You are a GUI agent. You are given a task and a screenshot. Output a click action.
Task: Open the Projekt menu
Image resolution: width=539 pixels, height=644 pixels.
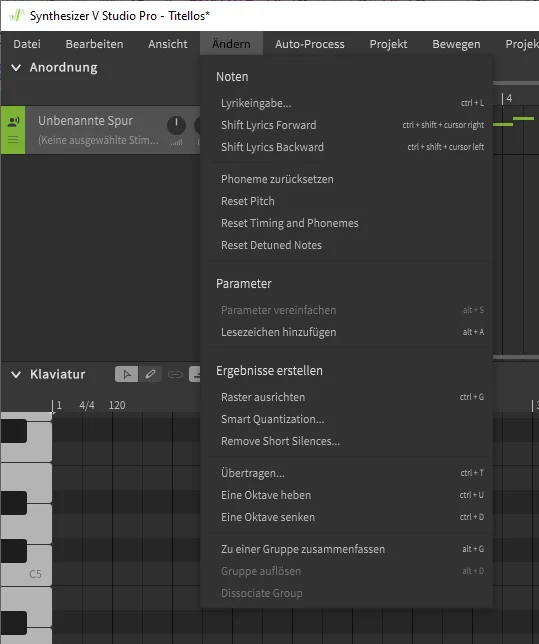388,44
